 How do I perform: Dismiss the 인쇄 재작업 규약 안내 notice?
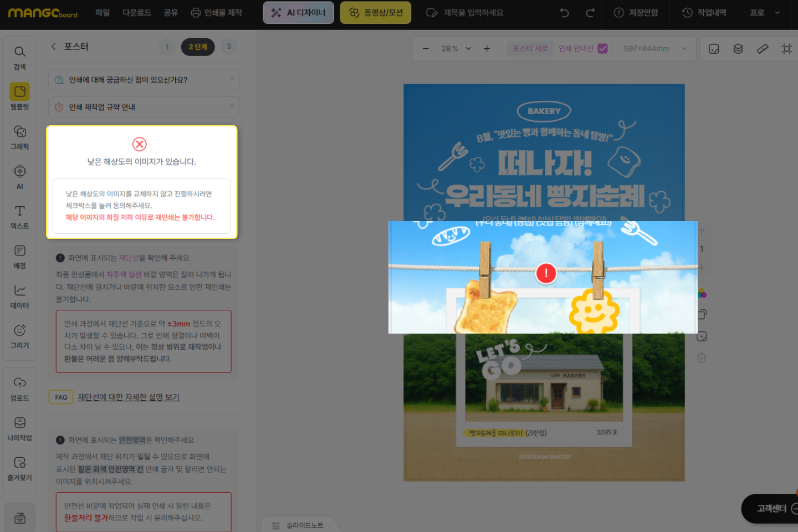[232, 106]
